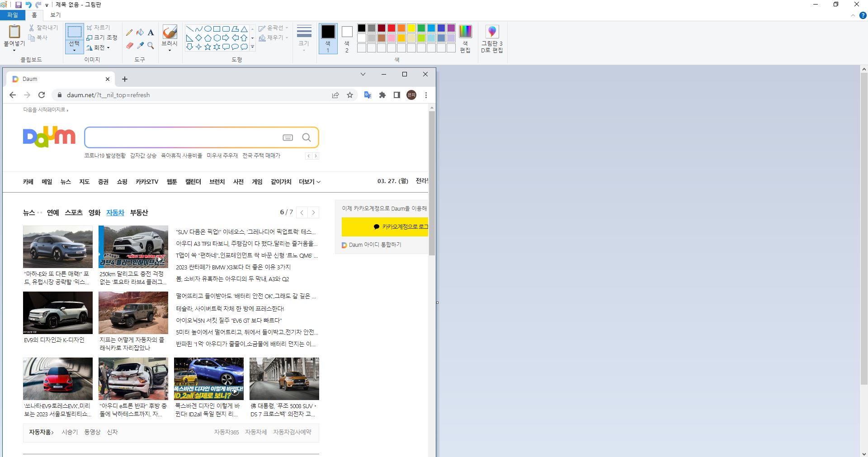This screenshot has height=457, width=868.
Task: Open 그림판 3D로 편집 (Edit with Paint 3D)
Action: 492,39
